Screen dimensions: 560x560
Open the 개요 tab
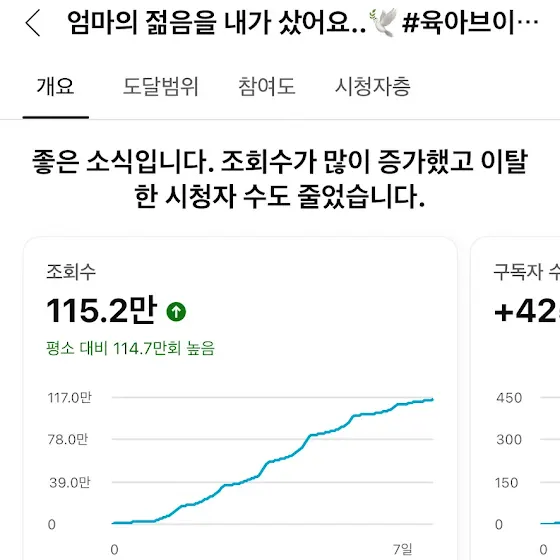(x=55, y=86)
